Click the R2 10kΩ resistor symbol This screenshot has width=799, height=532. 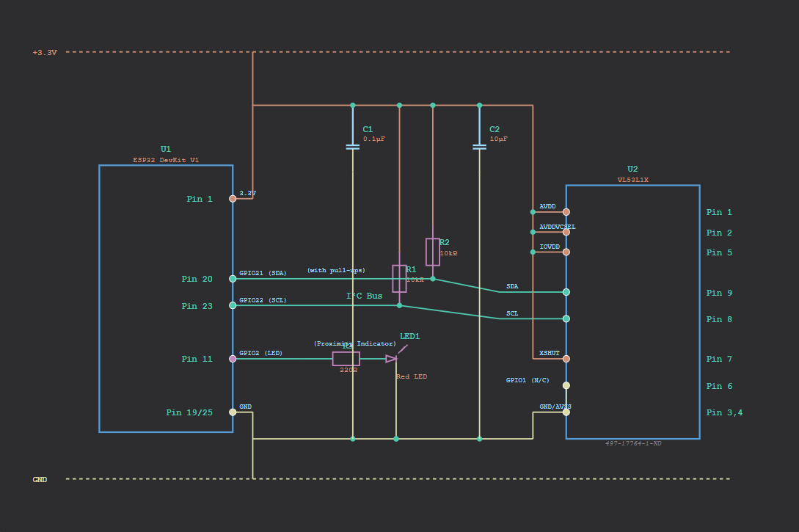pyautogui.click(x=433, y=252)
